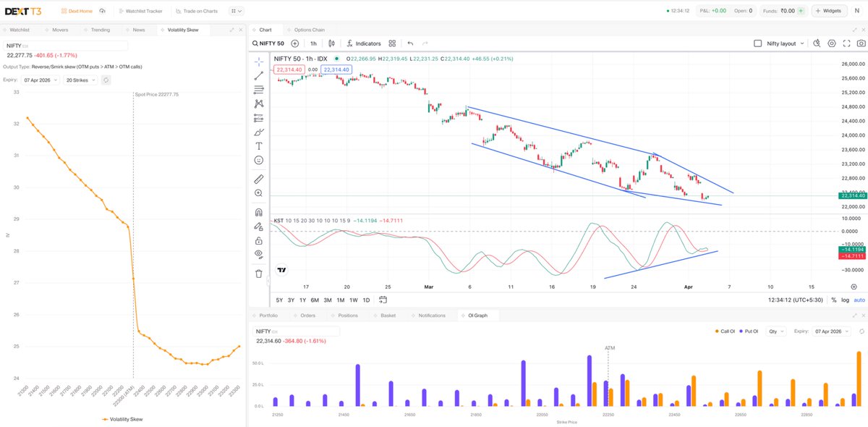Viewport: 868px width, 427px height.
Task: Open the 1h interval selector
Action: tap(313, 43)
